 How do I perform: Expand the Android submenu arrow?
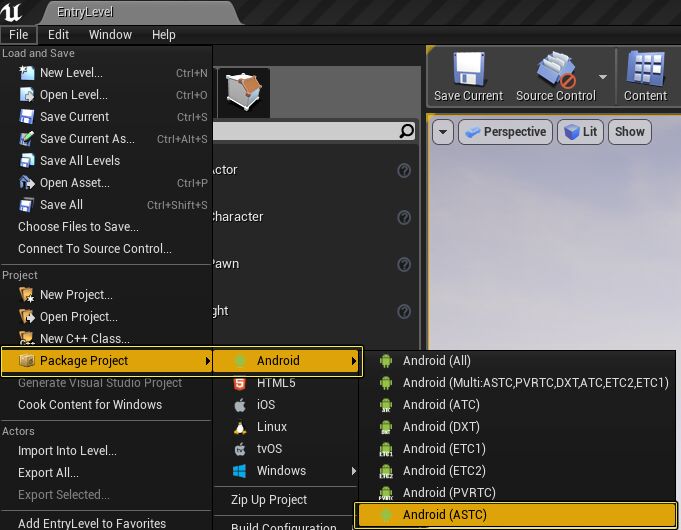click(x=354, y=361)
